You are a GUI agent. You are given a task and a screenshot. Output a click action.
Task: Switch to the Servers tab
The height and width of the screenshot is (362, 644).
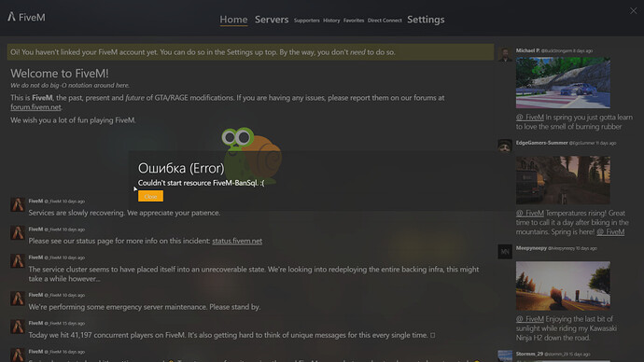[272, 20]
